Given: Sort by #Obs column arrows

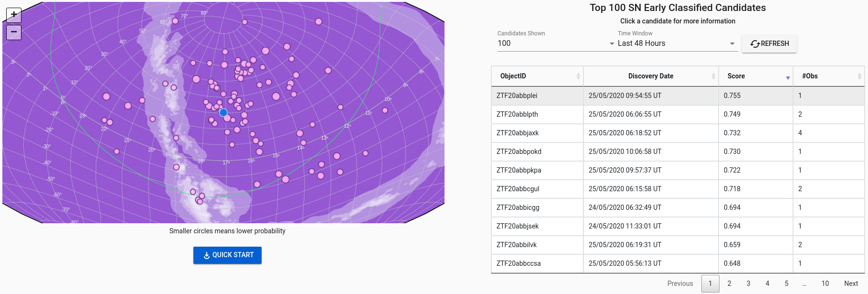Looking at the screenshot, I should [x=859, y=76].
